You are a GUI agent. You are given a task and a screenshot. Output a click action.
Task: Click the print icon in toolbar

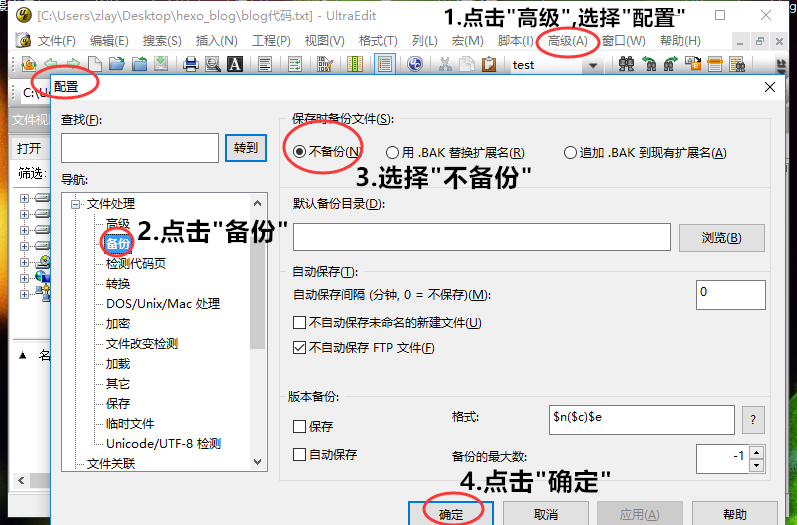click(191, 64)
